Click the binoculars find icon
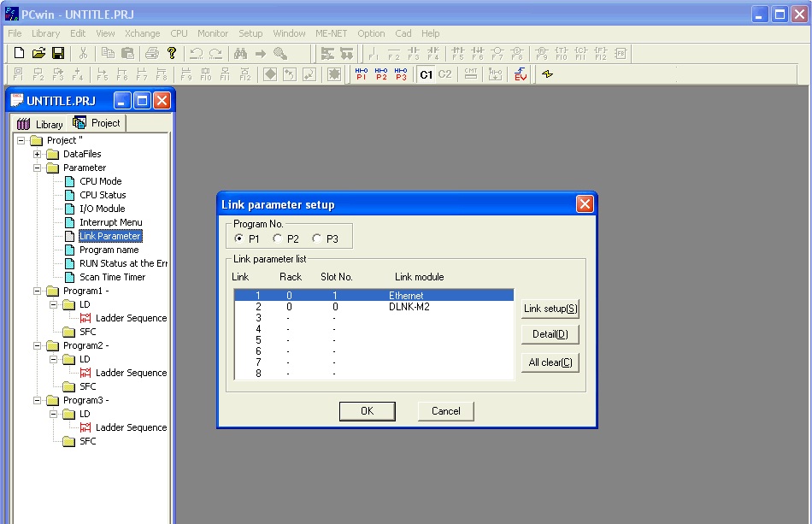Image resolution: width=812 pixels, height=524 pixels. (x=240, y=53)
